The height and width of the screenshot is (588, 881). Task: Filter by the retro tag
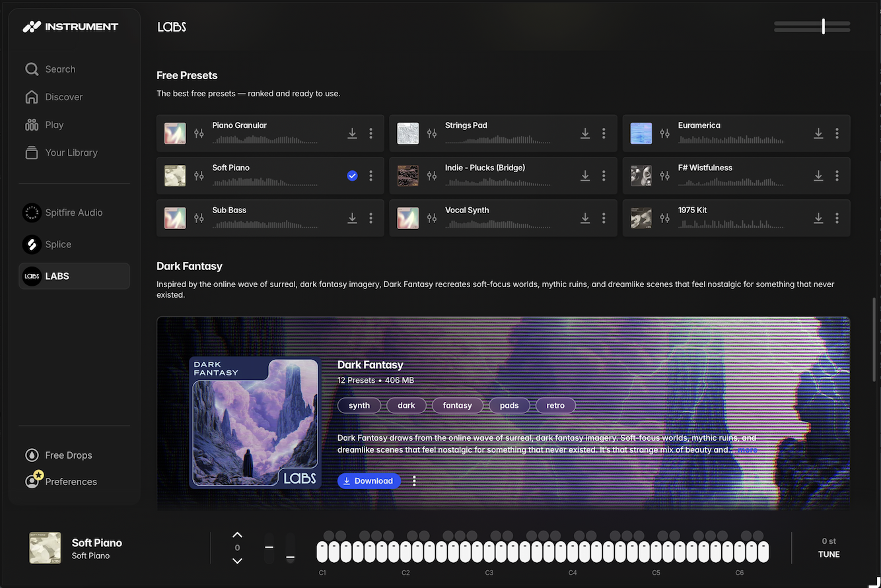pos(555,406)
